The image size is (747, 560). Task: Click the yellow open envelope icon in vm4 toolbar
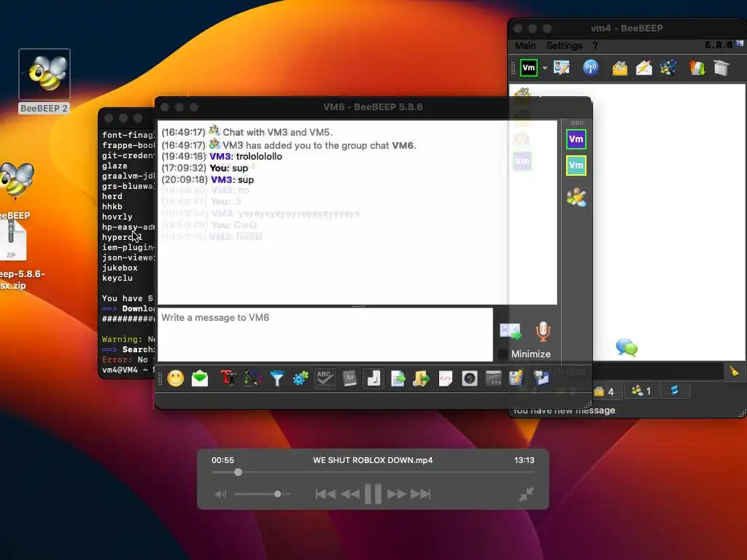(620, 68)
